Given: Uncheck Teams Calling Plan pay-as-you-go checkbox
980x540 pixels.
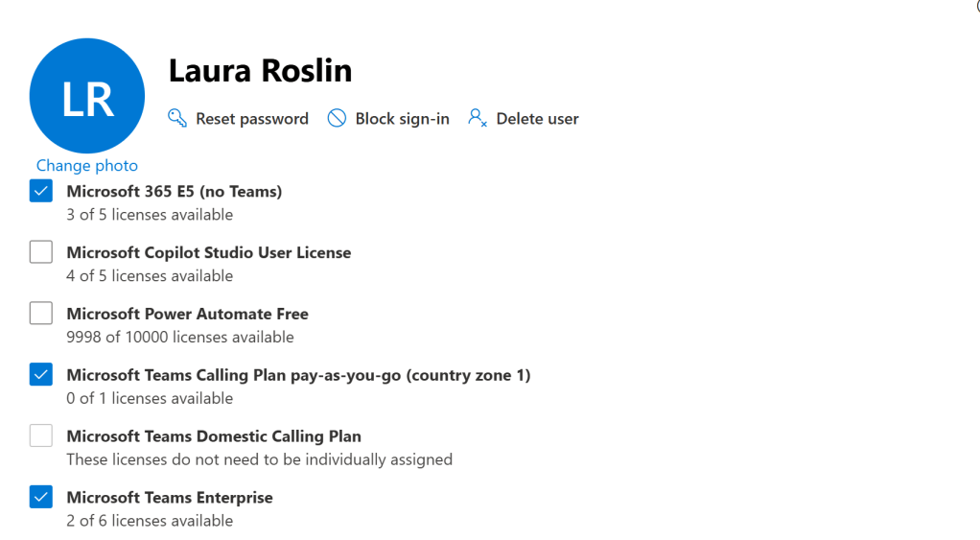Looking at the screenshot, I should pyautogui.click(x=41, y=375).
